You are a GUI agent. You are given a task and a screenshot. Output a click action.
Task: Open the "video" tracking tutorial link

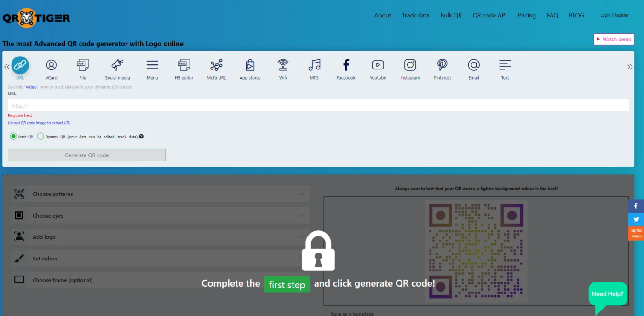click(x=32, y=87)
